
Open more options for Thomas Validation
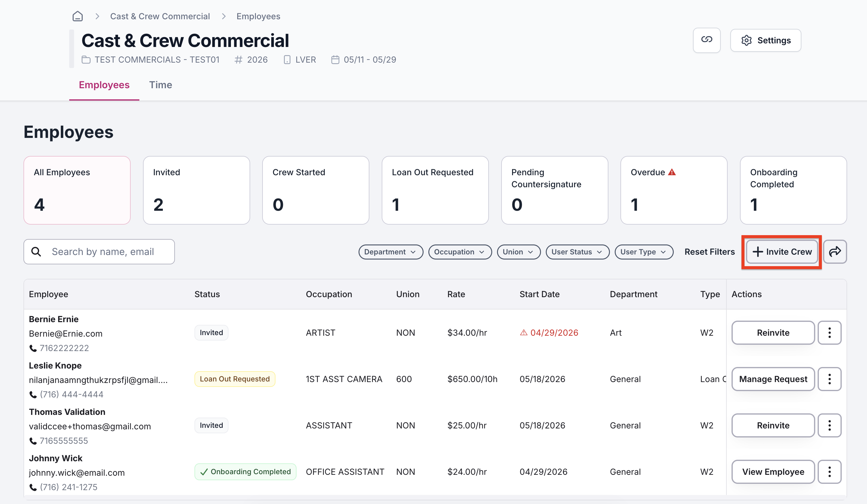pyautogui.click(x=829, y=425)
